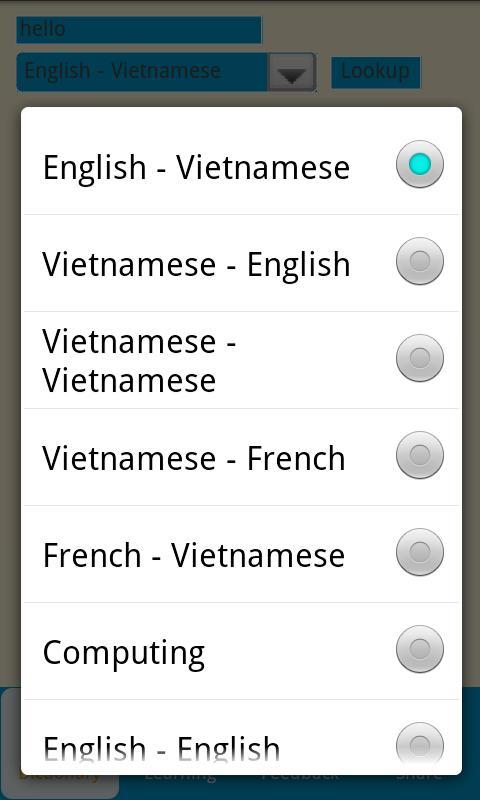Choose the 'Vietnamese - English' list label

pos(196,264)
